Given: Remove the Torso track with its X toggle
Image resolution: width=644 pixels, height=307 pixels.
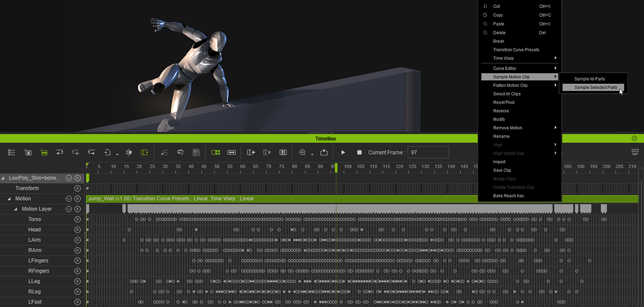Looking at the screenshot, I should (77, 219).
